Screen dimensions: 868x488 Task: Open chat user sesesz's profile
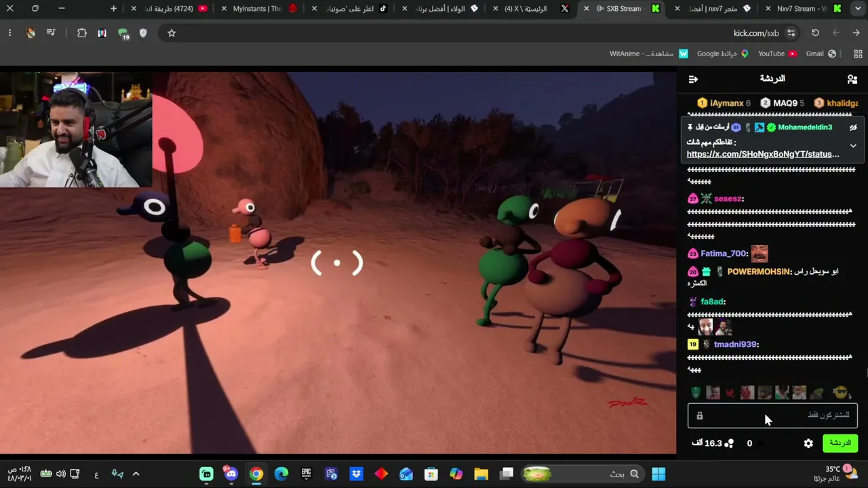728,199
